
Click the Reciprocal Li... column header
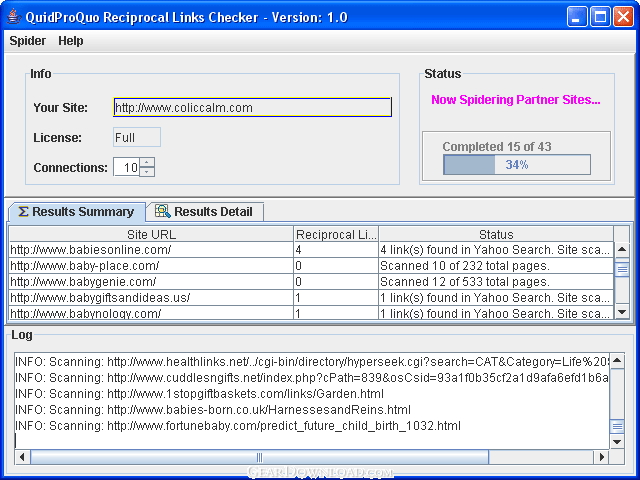click(x=336, y=234)
